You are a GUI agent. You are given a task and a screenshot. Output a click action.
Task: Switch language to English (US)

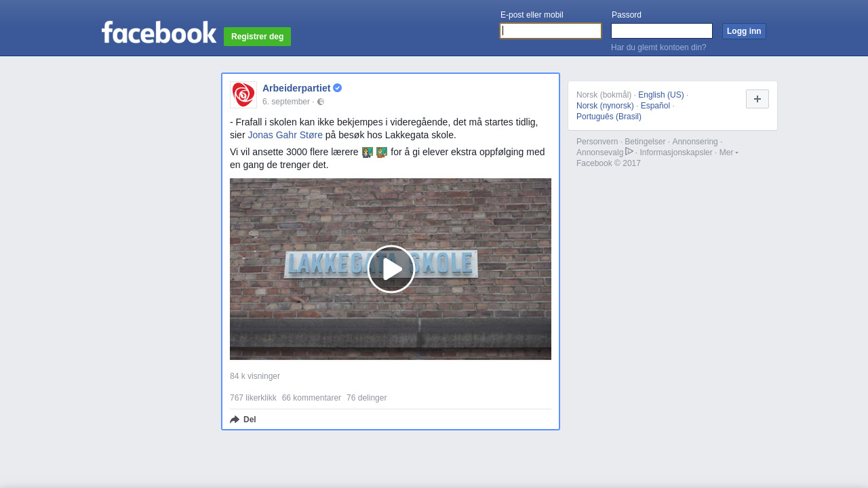(661, 95)
